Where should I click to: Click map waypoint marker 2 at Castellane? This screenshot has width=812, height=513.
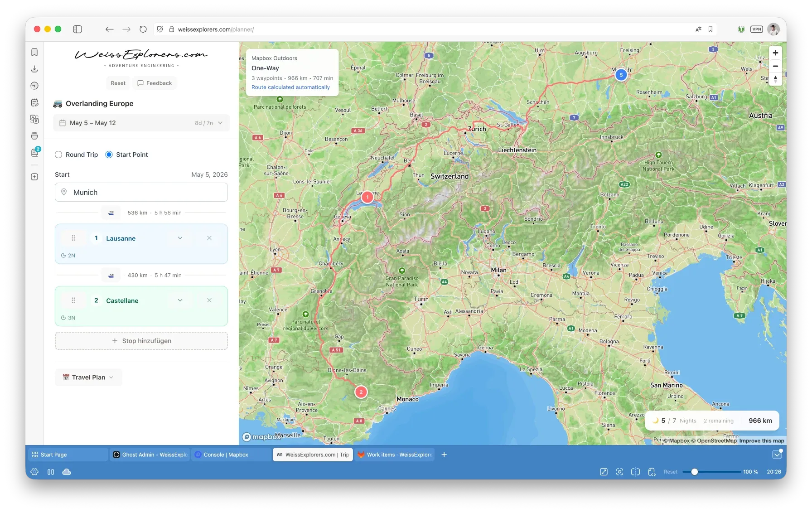(x=361, y=392)
